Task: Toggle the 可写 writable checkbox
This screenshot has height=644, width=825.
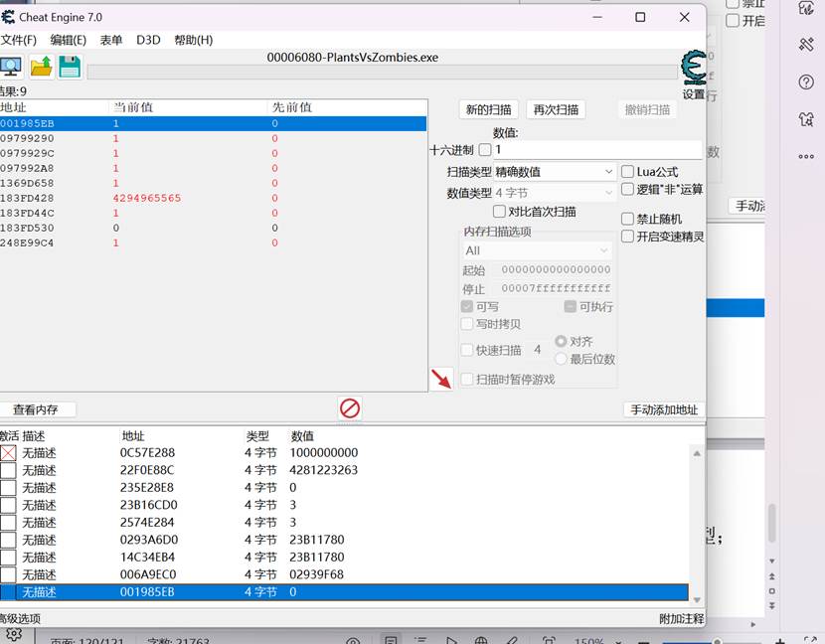Action: tap(467, 306)
